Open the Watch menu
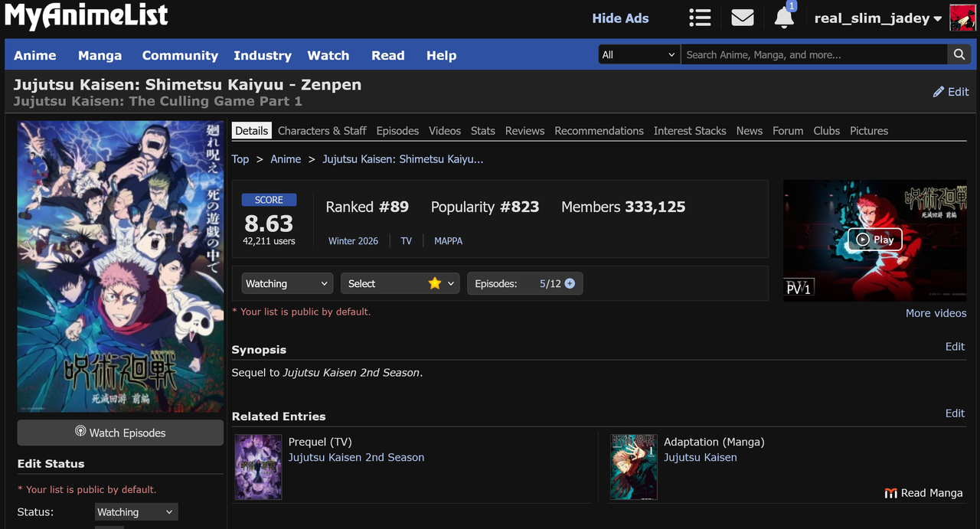This screenshot has width=980, height=529. [328, 55]
